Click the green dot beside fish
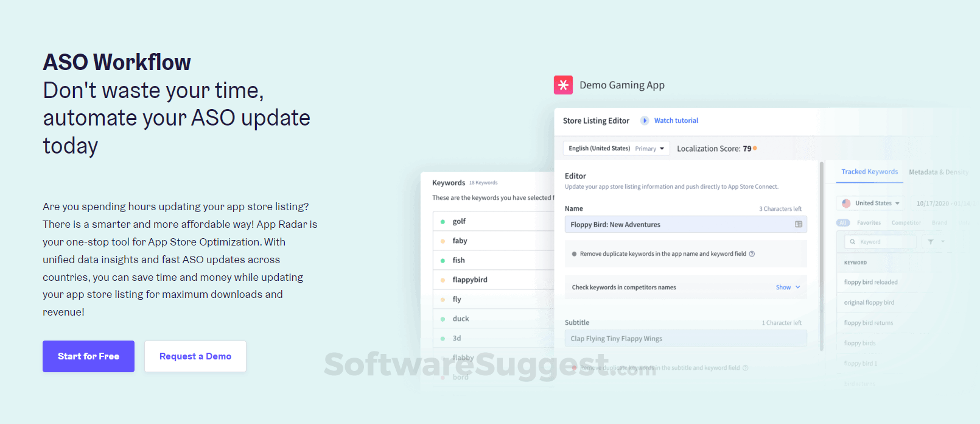 point(443,261)
